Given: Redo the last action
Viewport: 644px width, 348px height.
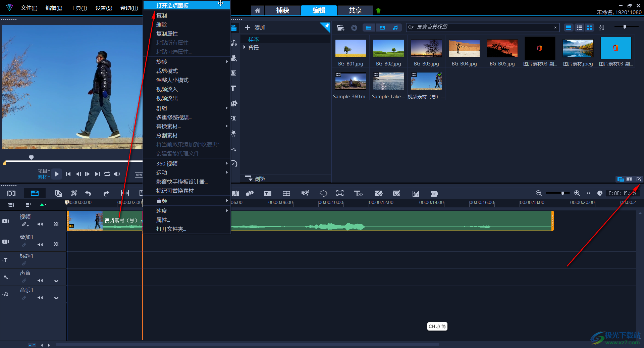Looking at the screenshot, I should click(106, 193).
